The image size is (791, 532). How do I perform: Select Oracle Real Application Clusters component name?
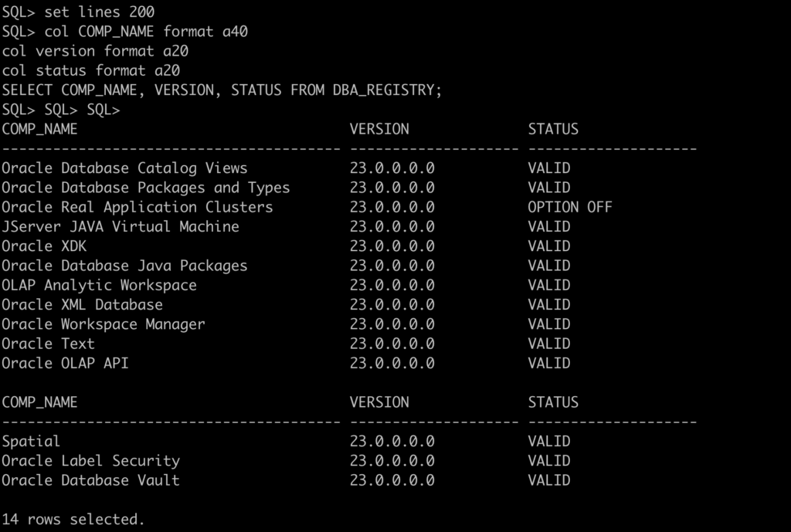click(137, 207)
